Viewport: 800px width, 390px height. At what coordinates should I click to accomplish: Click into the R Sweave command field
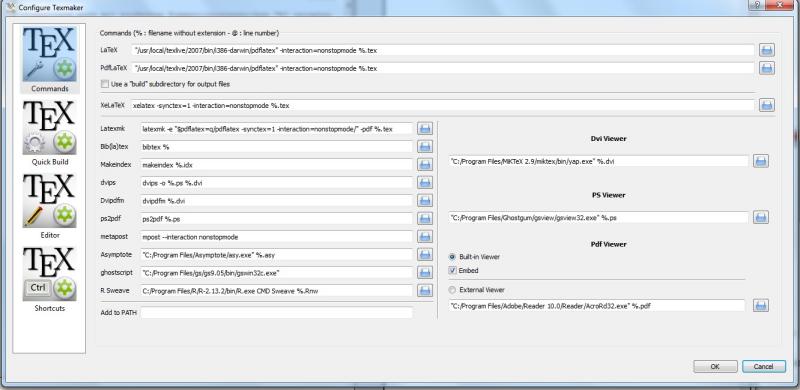point(276,290)
